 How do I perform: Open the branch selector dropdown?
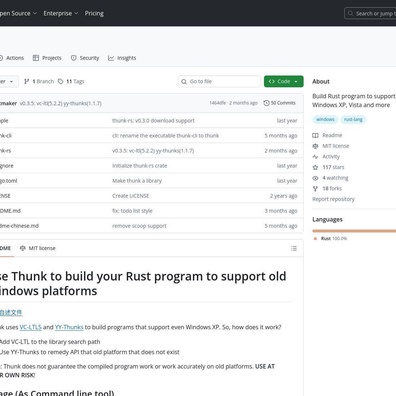[8, 81]
